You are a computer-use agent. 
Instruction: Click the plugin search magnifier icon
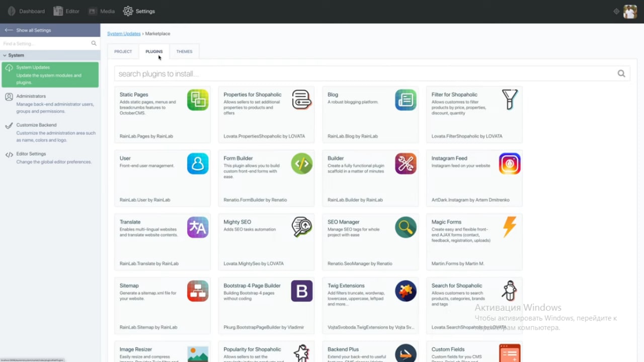pyautogui.click(x=621, y=74)
